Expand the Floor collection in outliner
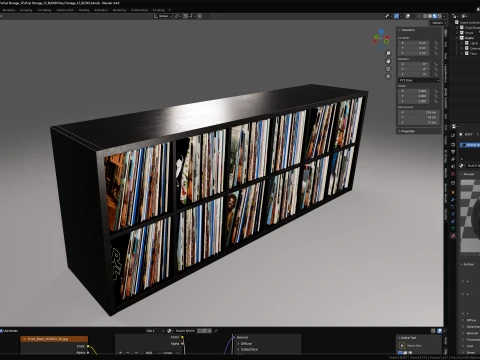This screenshot has width=480, height=360. pos(462,53)
